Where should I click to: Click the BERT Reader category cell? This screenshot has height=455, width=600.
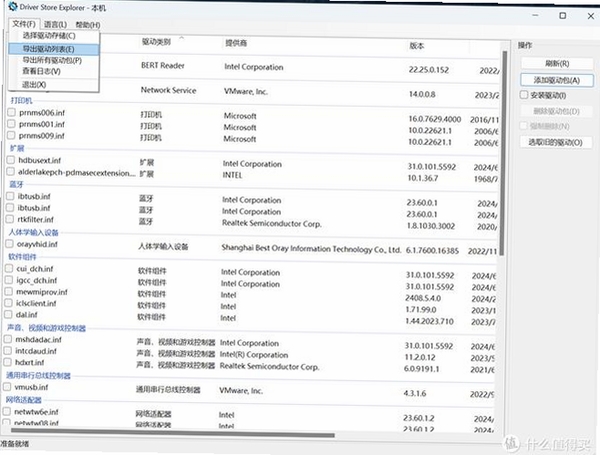(x=163, y=65)
